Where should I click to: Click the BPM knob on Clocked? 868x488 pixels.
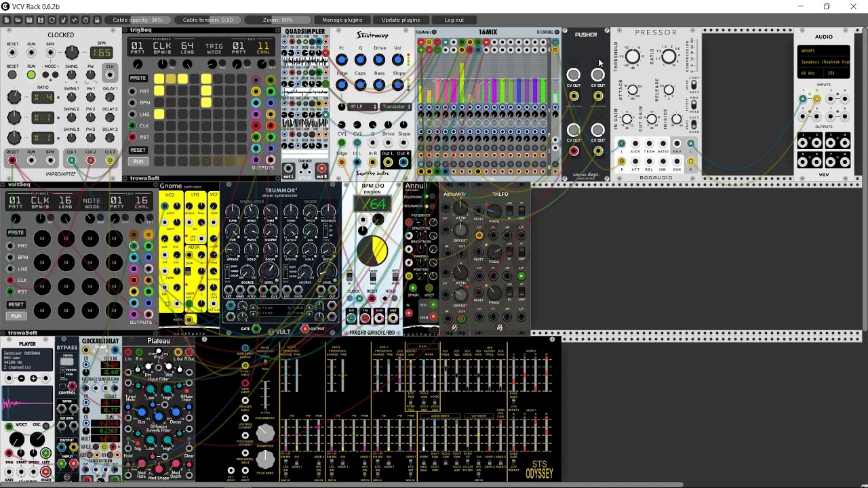(x=71, y=52)
